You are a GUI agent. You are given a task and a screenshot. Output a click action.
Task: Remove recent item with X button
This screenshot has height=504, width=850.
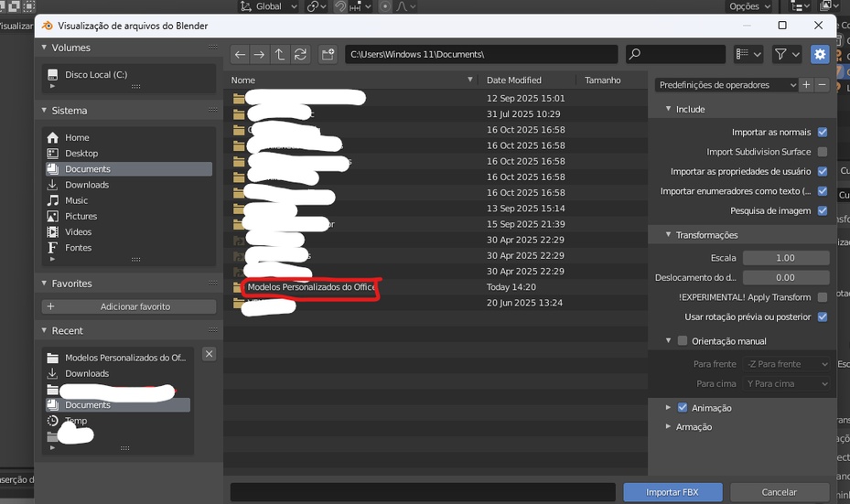click(209, 354)
